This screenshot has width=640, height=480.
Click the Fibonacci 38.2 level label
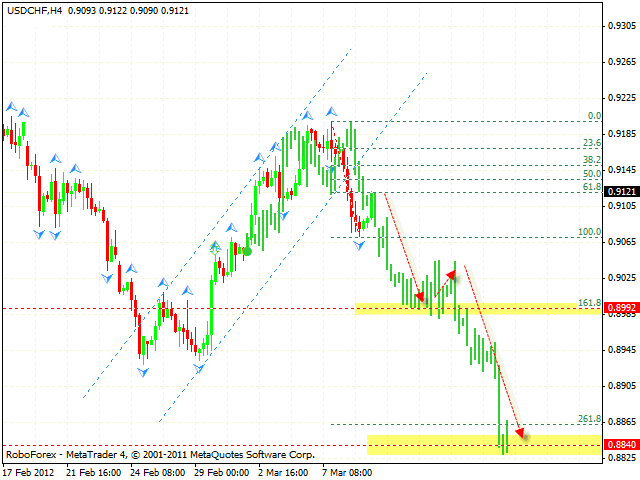[x=591, y=160]
